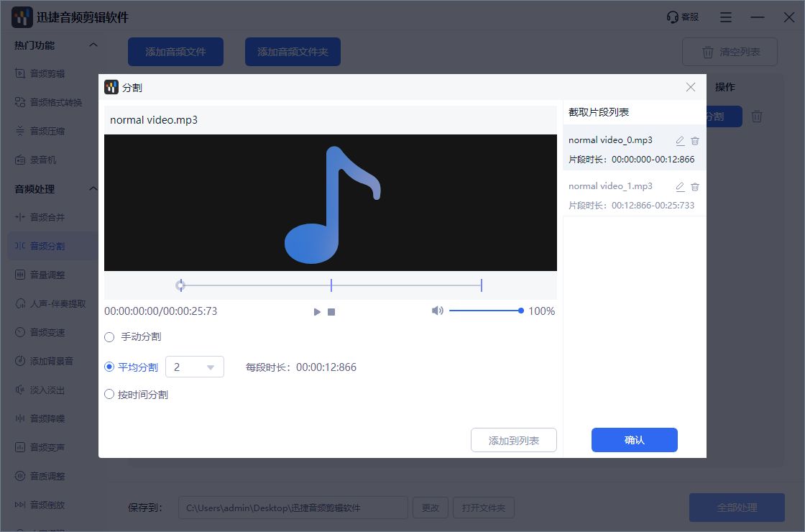Click the 更改 button for the save path
Screen dimensions: 805x532
tap(431, 508)
